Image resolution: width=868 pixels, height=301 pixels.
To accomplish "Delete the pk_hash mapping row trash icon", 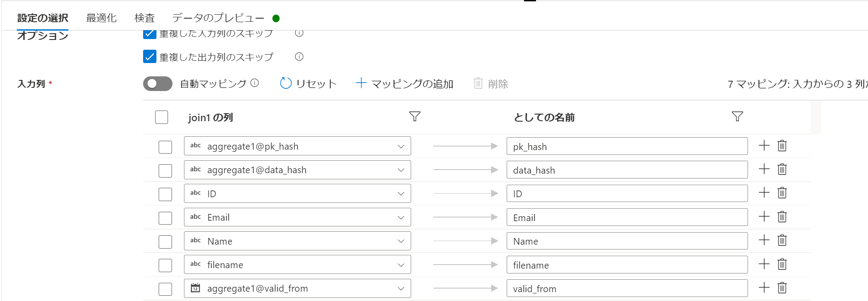I will pyautogui.click(x=782, y=146).
